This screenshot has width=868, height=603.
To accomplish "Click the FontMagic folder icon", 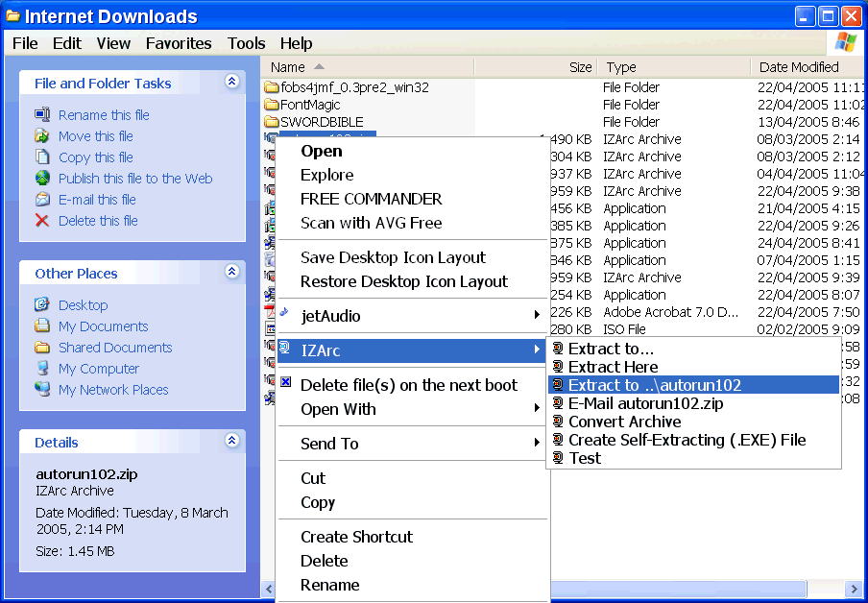I will [271, 105].
